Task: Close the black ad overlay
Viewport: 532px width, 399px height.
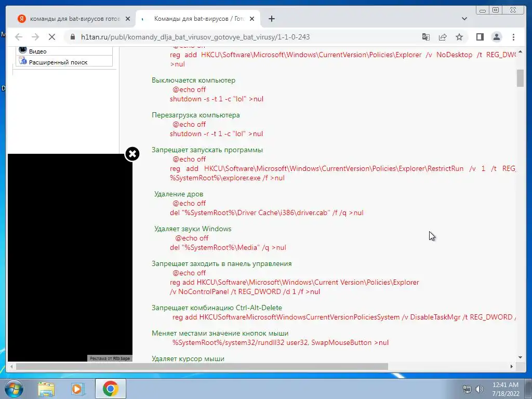Action: pyautogui.click(x=132, y=154)
